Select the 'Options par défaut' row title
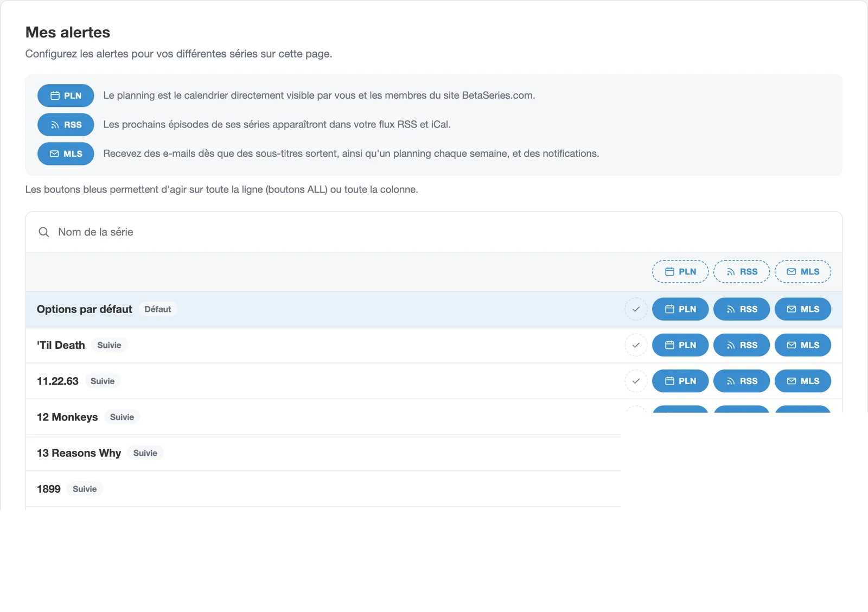The image size is (868, 612). pos(85,309)
